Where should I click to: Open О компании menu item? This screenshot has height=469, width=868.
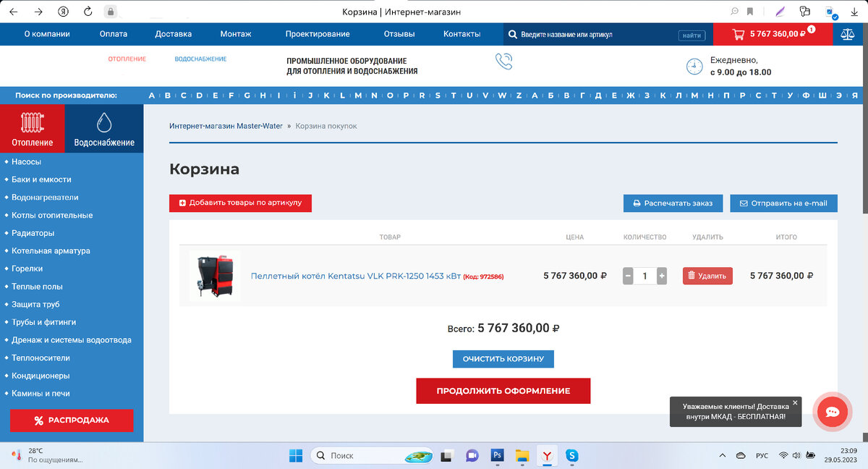[x=47, y=34]
